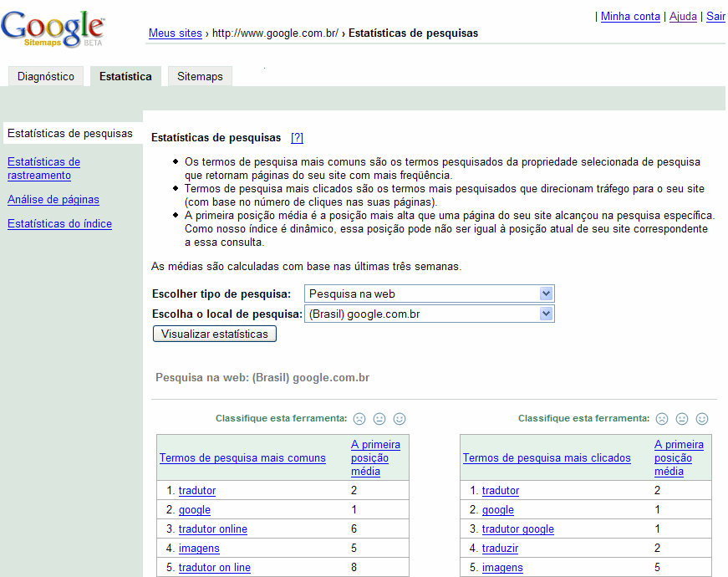
Task: Follow the Meus sites breadcrumb link
Action: (175, 33)
